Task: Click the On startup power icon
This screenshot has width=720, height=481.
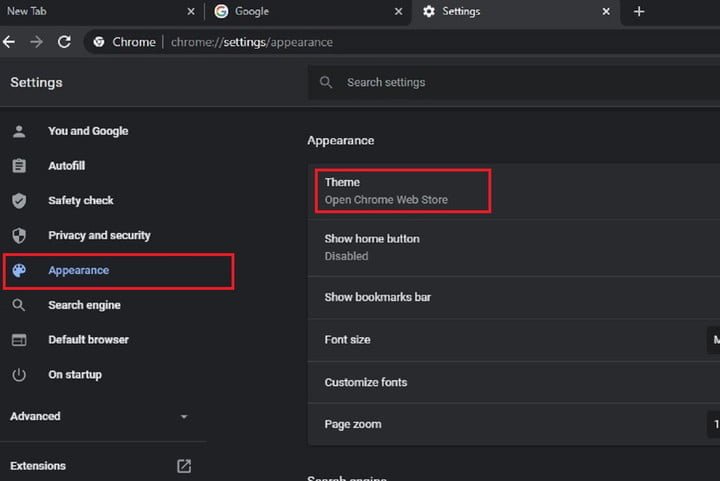Action: [x=19, y=375]
